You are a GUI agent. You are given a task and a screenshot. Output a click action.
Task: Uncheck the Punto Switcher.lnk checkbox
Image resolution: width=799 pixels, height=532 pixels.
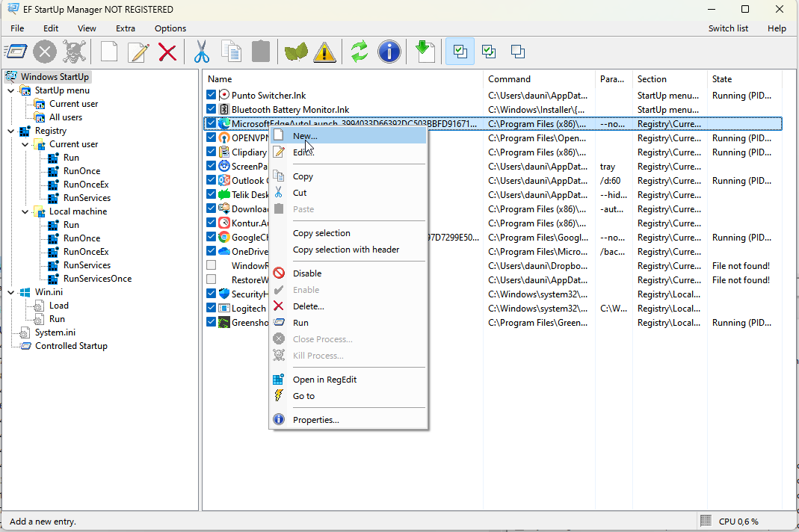tap(212, 96)
